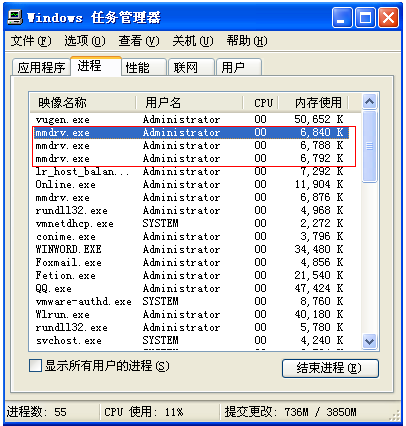
Task: Open the 查看(V) menu
Action: coord(139,41)
